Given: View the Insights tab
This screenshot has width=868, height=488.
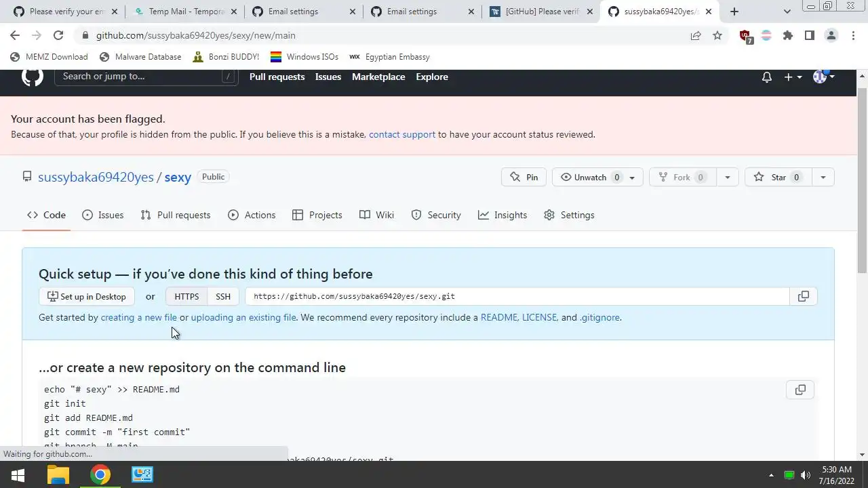Looking at the screenshot, I should [x=502, y=215].
